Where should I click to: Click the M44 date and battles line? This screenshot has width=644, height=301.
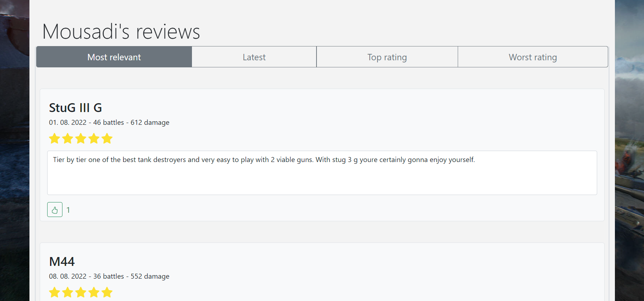109,276
